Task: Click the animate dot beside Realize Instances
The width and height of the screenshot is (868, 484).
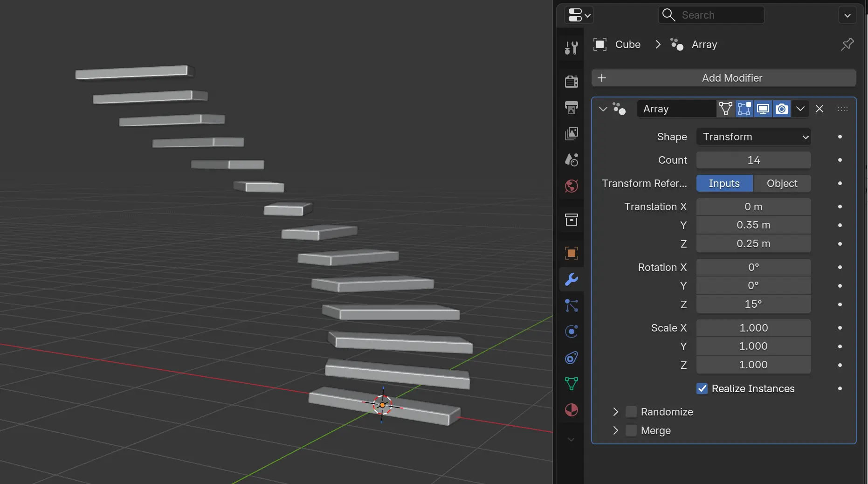Action: [840, 388]
